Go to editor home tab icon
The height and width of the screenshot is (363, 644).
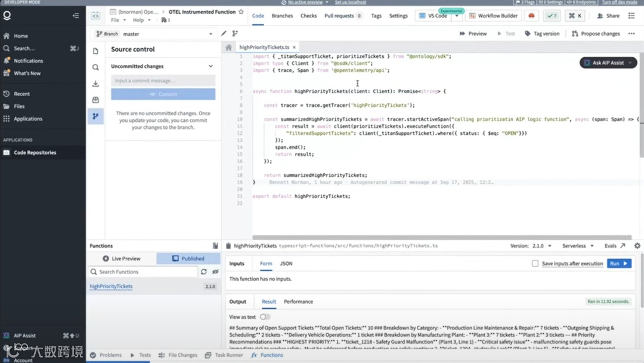(228, 47)
